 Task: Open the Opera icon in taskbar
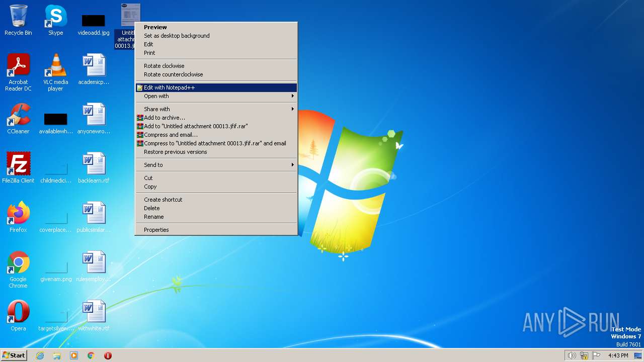pos(108,355)
